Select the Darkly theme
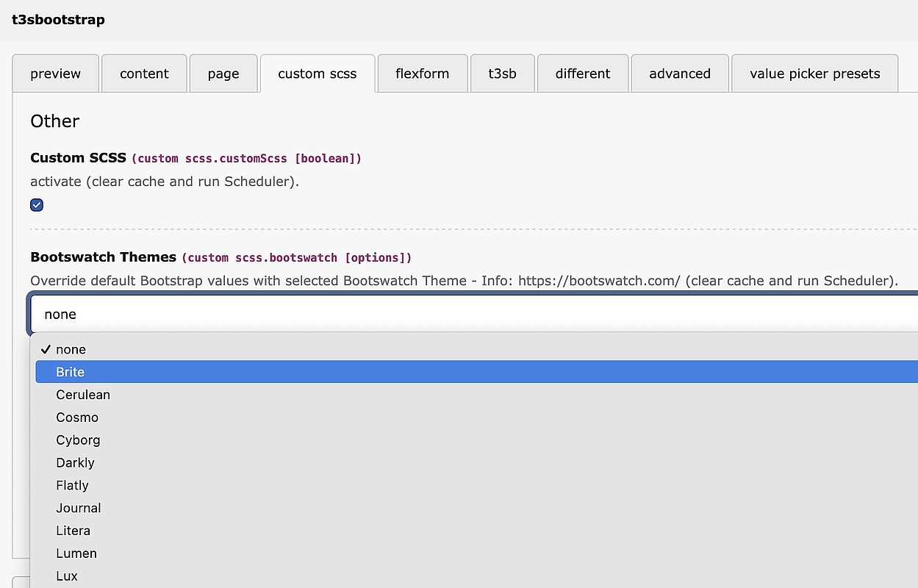The height and width of the screenshot is (588, 918). pos(75,463)
